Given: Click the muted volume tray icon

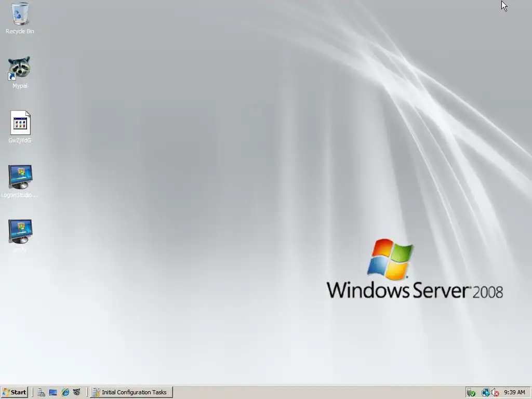Looking at the screenshot, I should [495, 393].
